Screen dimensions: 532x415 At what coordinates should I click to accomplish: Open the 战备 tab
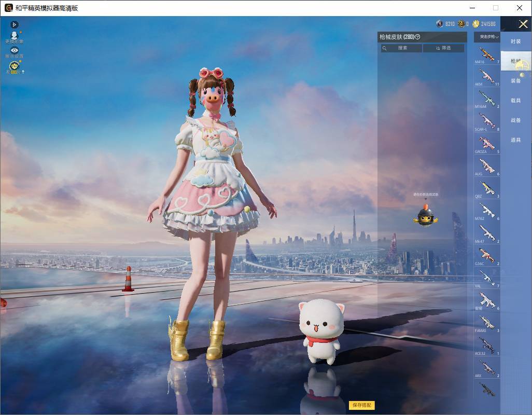516,120
